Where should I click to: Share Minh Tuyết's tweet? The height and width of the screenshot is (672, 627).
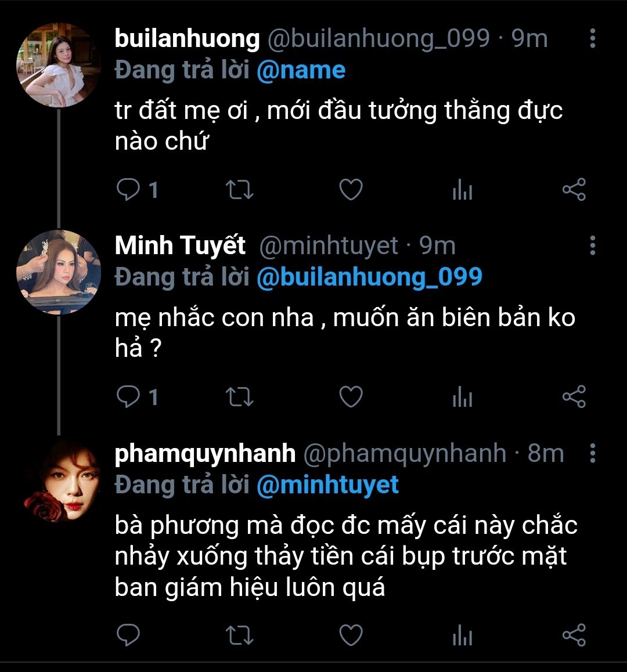pos(574,397)
